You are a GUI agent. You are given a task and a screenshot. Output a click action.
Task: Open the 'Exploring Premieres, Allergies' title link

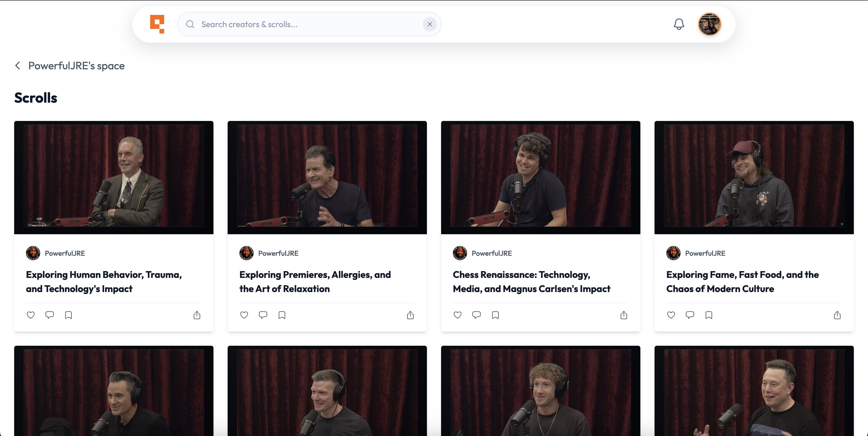(315, 281)
